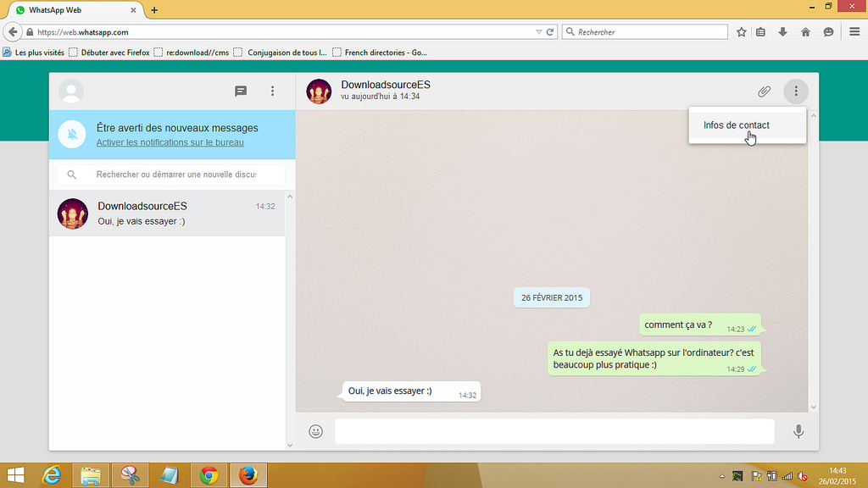Launch Google Chrome from the taskbar

pyautogui.click(x=209, y=475)
